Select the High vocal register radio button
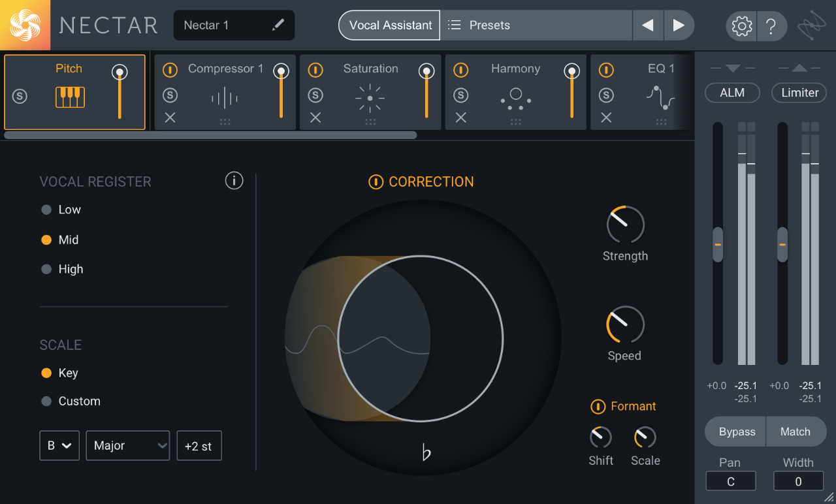 pyautogui.click(x=45, y=269)
